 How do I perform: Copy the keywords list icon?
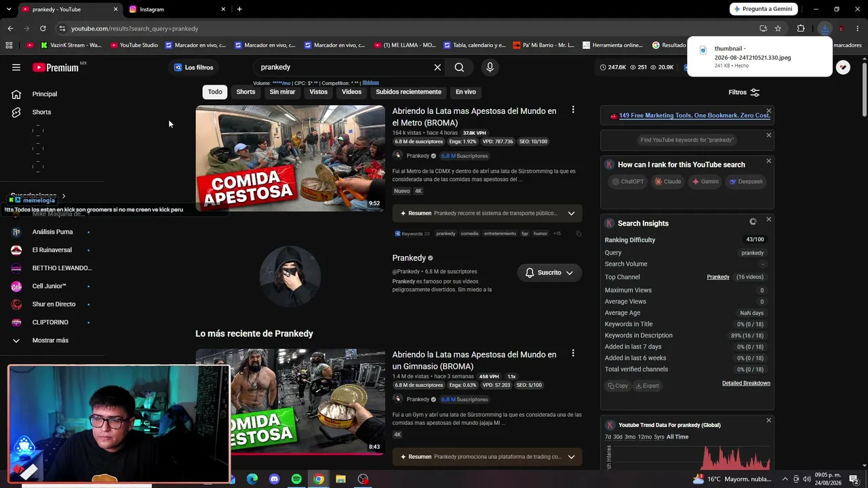tap(578, 234)
